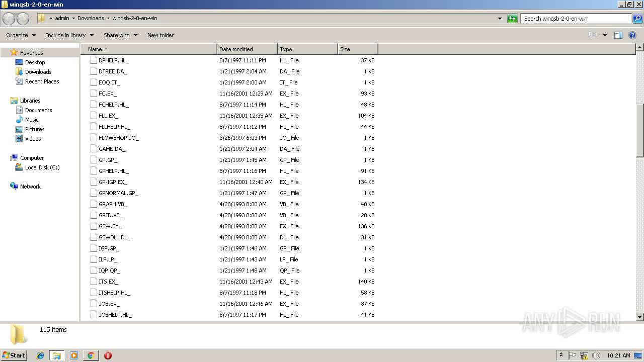The height and width of the screenshot is (362, 644).
Task: Open the view options dropdown arrow
Action: click(x=605, y=35)
